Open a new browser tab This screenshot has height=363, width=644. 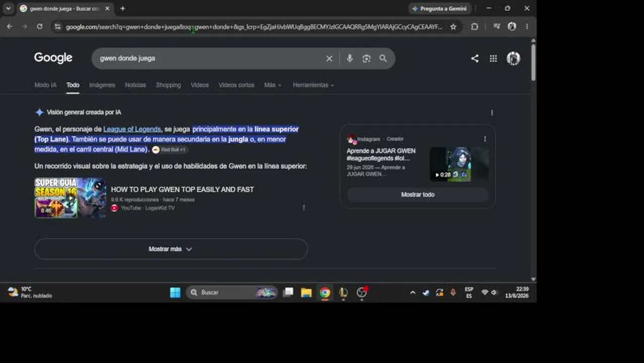[x=122, y=9]
